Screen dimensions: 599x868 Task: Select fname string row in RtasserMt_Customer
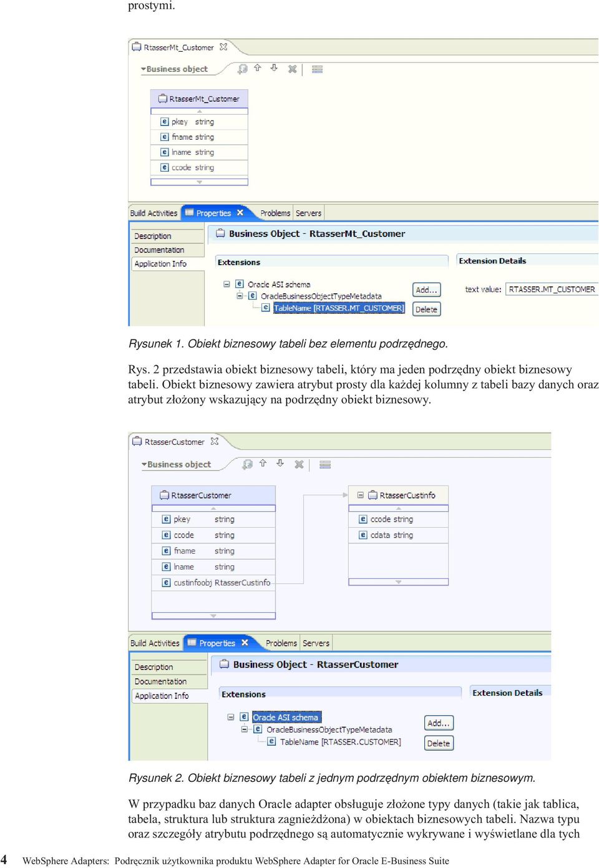200,137
